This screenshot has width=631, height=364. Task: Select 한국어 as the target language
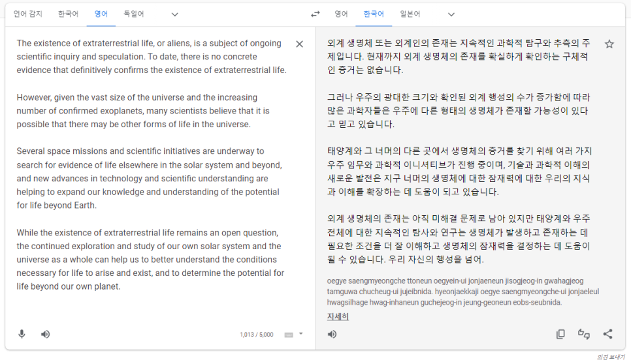[x=374, y=14]
